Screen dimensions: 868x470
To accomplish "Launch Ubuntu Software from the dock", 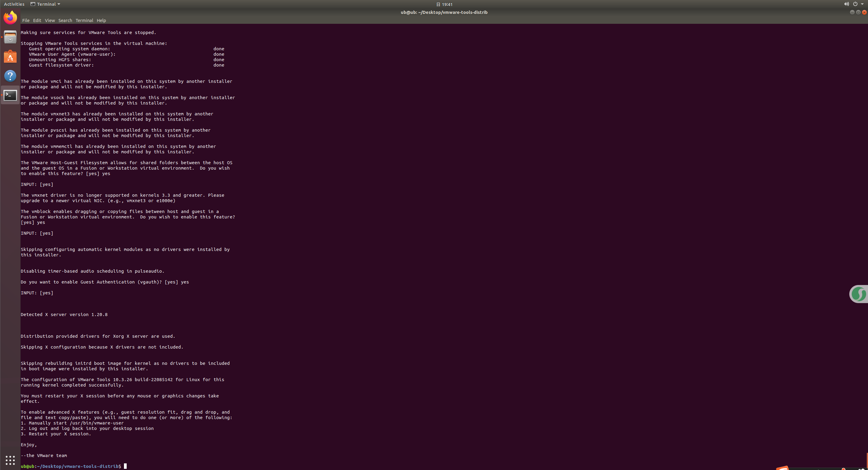I will [10, 57].
